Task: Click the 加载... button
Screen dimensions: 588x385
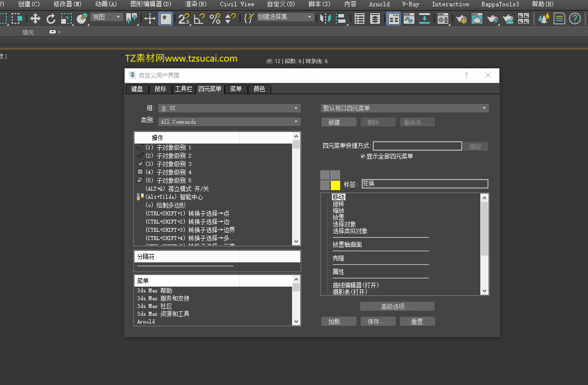Action: point(339,321)
